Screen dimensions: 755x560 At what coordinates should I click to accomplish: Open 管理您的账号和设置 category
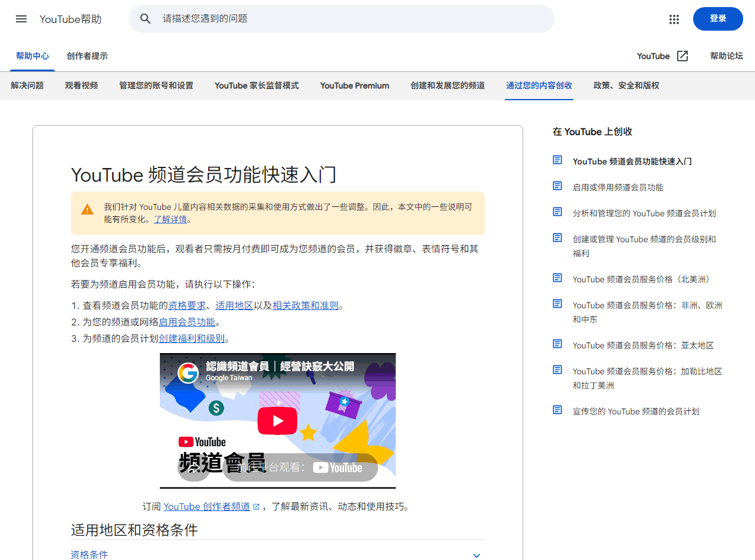point(156,85)
